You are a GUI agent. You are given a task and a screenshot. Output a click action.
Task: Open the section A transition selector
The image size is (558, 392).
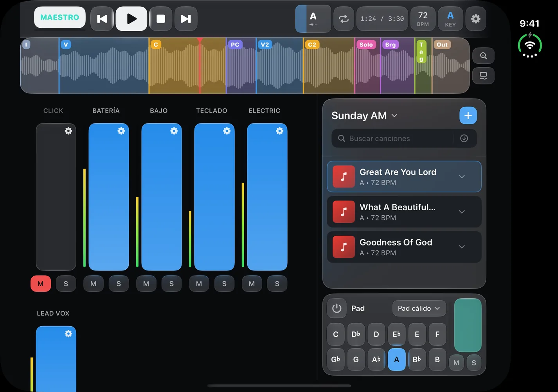(313, 19)
